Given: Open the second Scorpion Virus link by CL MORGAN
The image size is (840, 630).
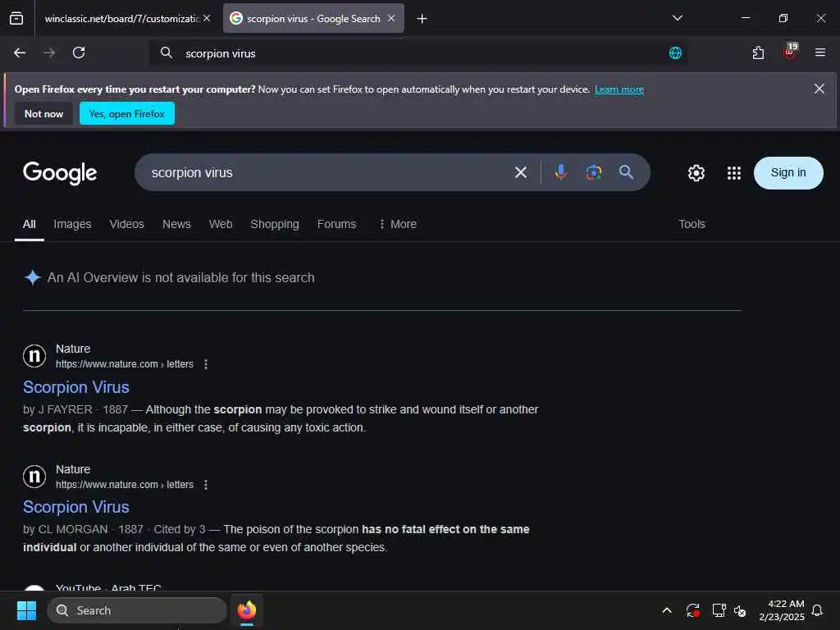Looking at the screenshot, I should pos(76,507).
